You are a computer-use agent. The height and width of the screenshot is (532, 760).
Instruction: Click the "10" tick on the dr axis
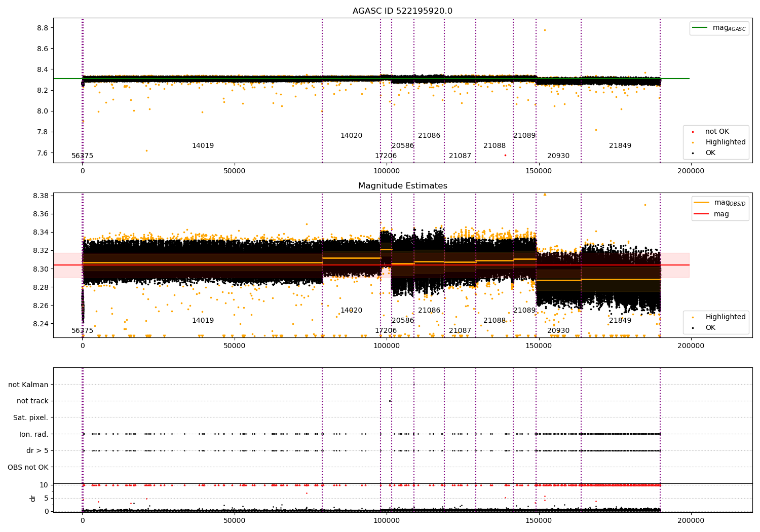(x=44, y=485)
